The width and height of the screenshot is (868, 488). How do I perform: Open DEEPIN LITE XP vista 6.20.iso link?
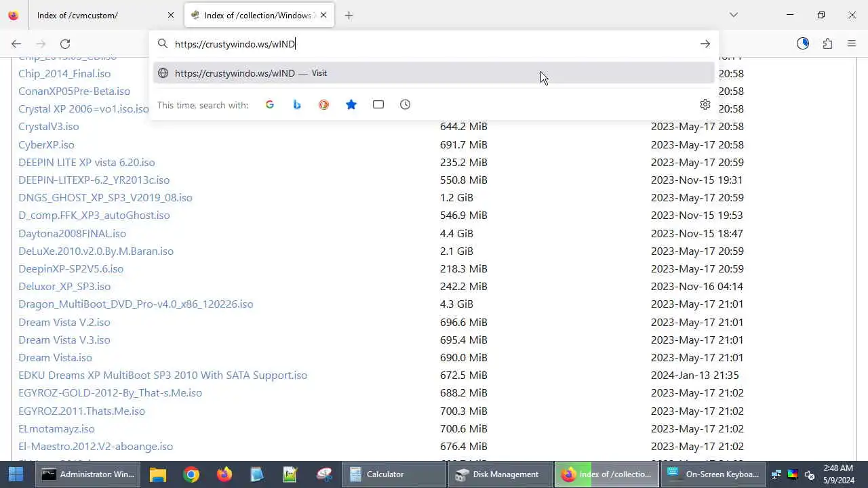pyautogui.click(x=87, y=162)
